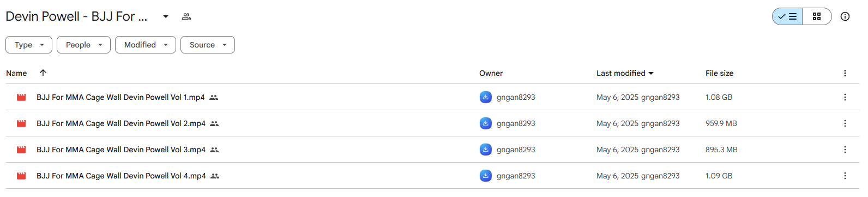Reverse the Name sort direction arrow
This screenshot has width=868, height=197.
pyautogui.click(x=43, y=73)
